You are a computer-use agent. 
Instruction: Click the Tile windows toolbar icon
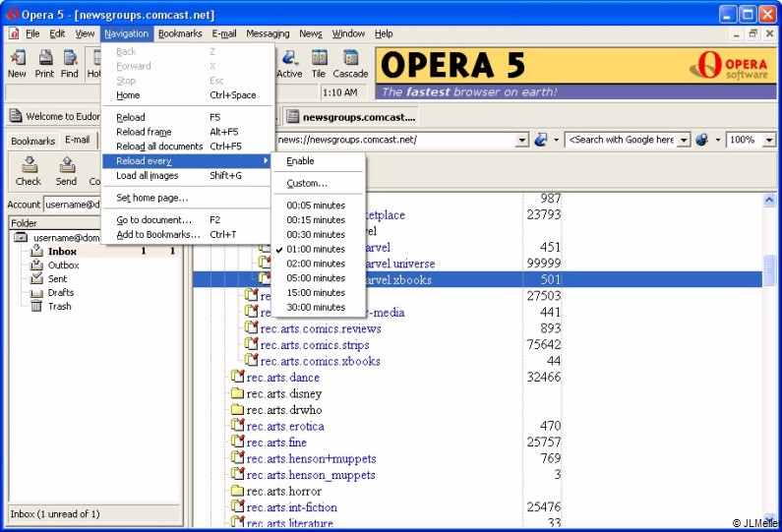(x=319, y=58)
